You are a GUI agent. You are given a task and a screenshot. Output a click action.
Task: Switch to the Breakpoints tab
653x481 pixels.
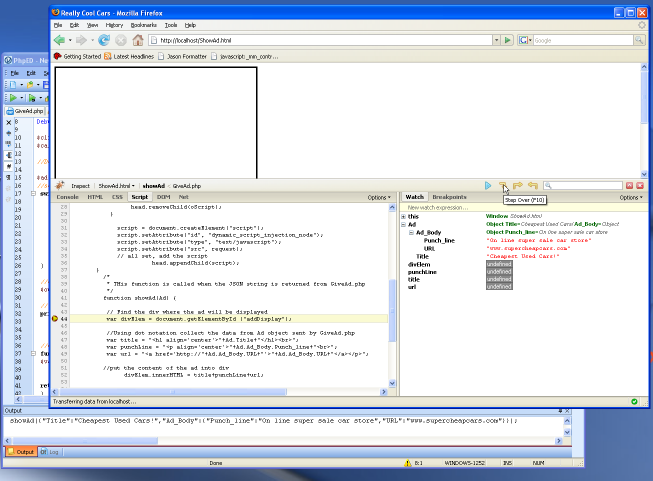pos(450,197)
